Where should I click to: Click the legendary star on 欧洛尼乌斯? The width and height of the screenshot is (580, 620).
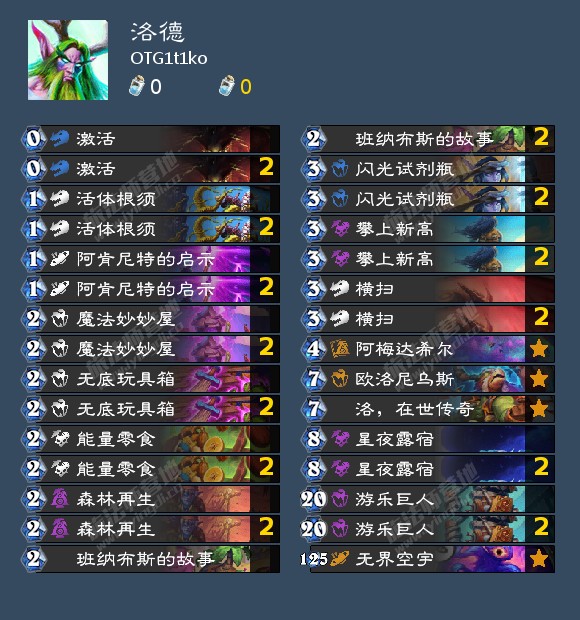[x=539, y=379]
